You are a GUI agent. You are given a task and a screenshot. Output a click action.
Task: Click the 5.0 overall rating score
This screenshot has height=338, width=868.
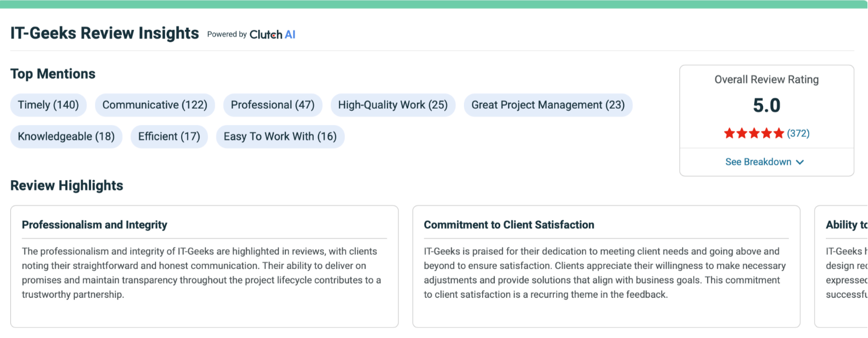tap(766, 105)
